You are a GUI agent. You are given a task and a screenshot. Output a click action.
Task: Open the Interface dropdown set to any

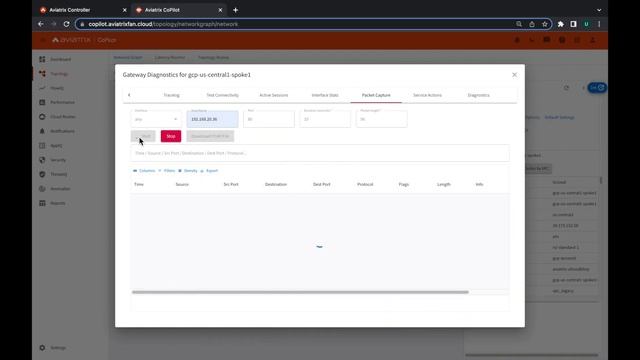click(156, 119)
